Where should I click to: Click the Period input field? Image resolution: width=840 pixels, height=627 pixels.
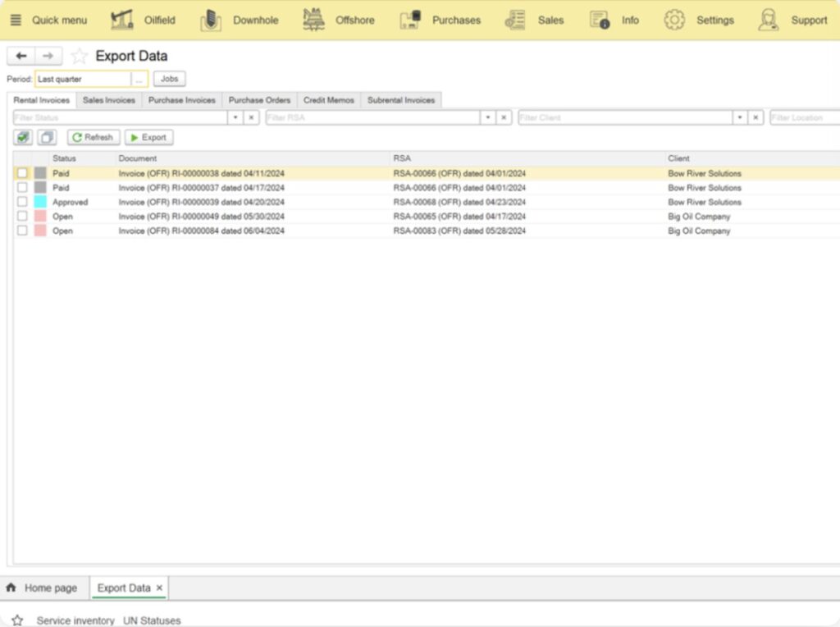tap(82, 80)
